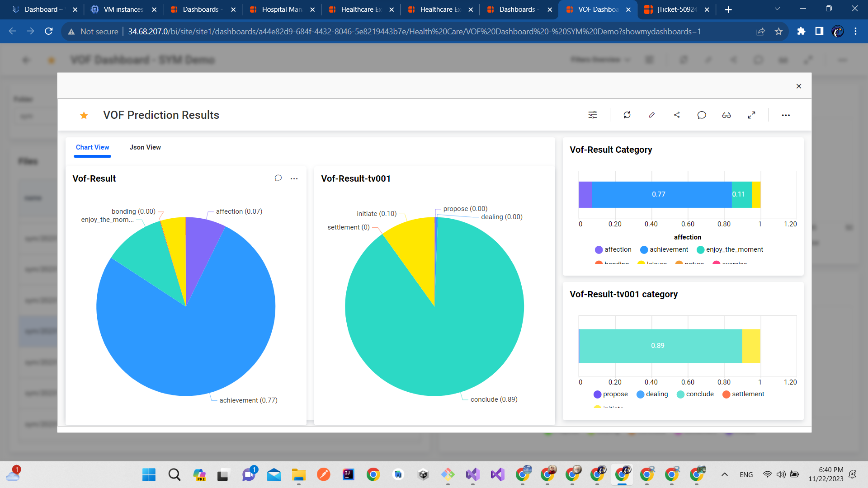Open the browser tab search chevron
The image size is (868, 488).
777,9
